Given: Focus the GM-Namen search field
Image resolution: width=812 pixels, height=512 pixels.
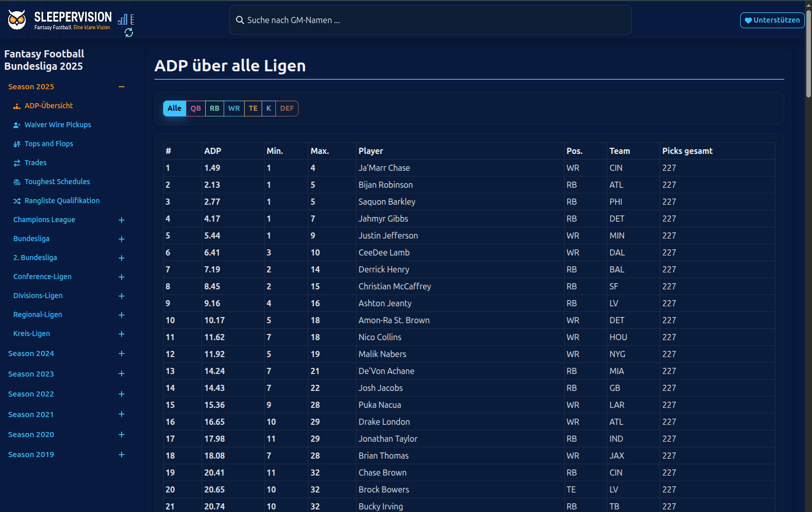Looking at the screenshot, I should 430,20.
